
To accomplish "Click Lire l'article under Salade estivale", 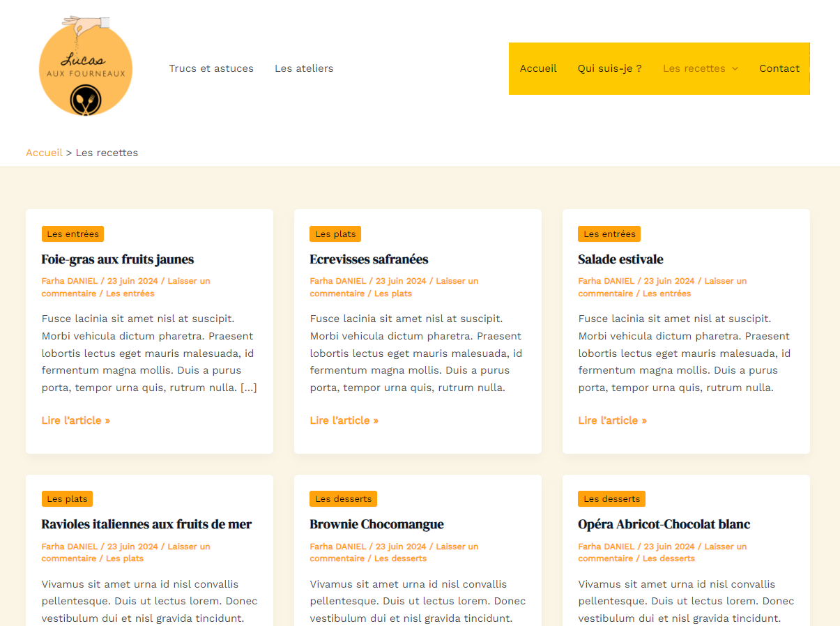I will 613,420.
